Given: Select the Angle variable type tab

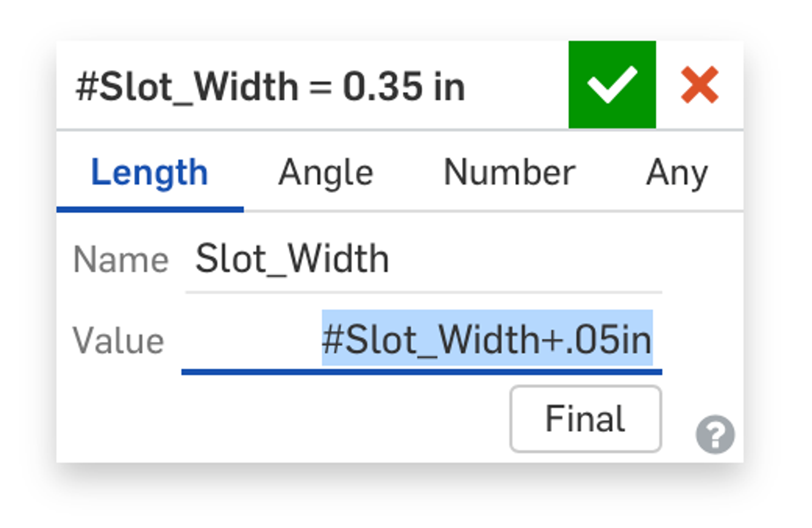Looking at the screenshot, I should click(325, 173).
